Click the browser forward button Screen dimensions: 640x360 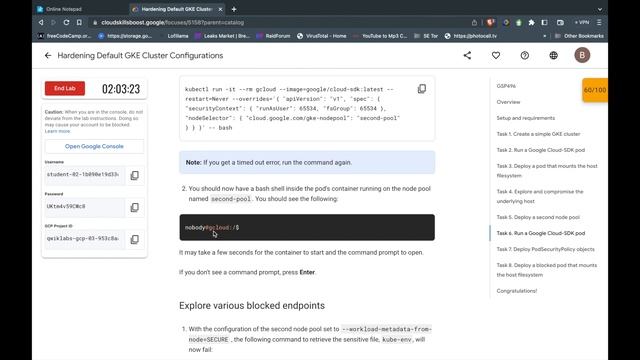53,22
